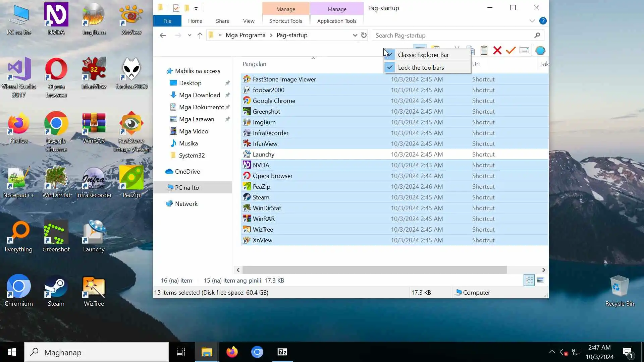This screenshot has height=362, width=644.
Task: Select Mga Download in navigation pane
Action: coord(199,95)
